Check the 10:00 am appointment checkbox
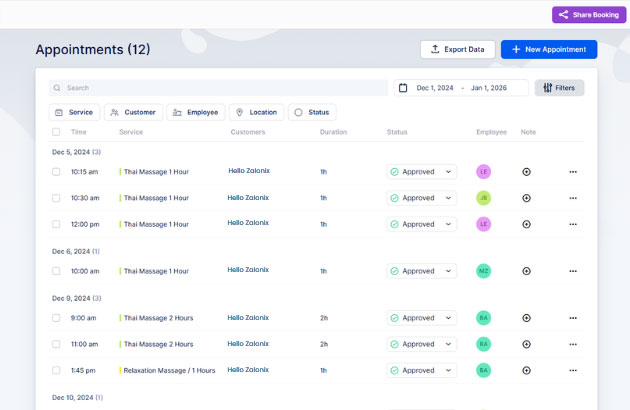Image resolution: width=630 pixels, height=410 pixels. coord(56,271)
